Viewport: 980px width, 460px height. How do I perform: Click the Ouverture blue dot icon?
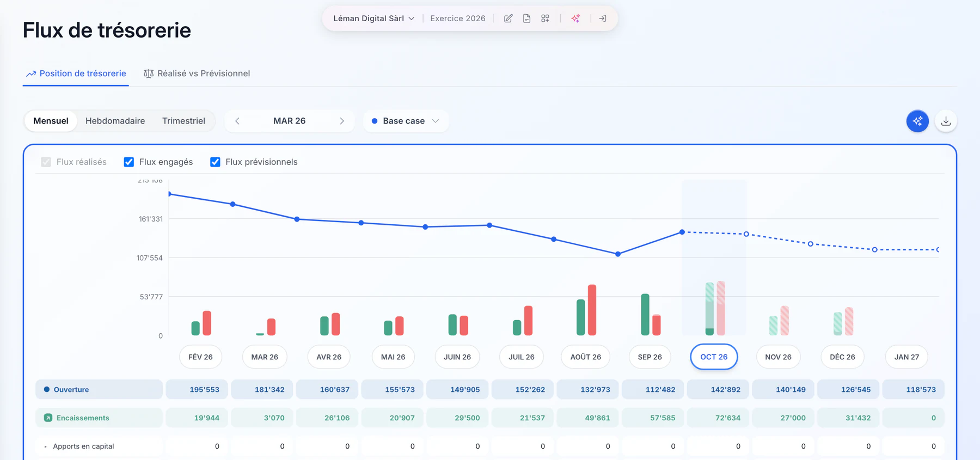47,390
